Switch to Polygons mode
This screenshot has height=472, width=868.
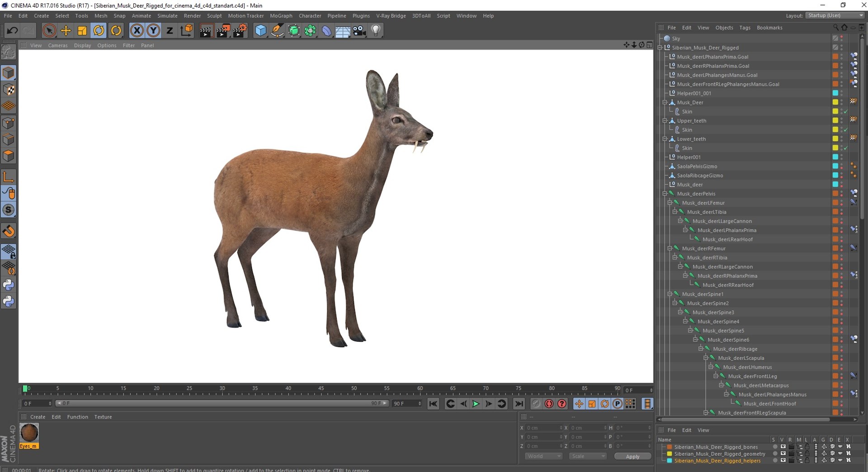[x=9, y=156]
